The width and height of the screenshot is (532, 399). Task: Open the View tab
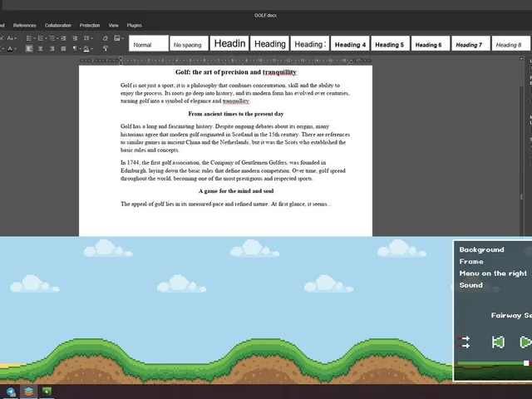click(113, 26)
